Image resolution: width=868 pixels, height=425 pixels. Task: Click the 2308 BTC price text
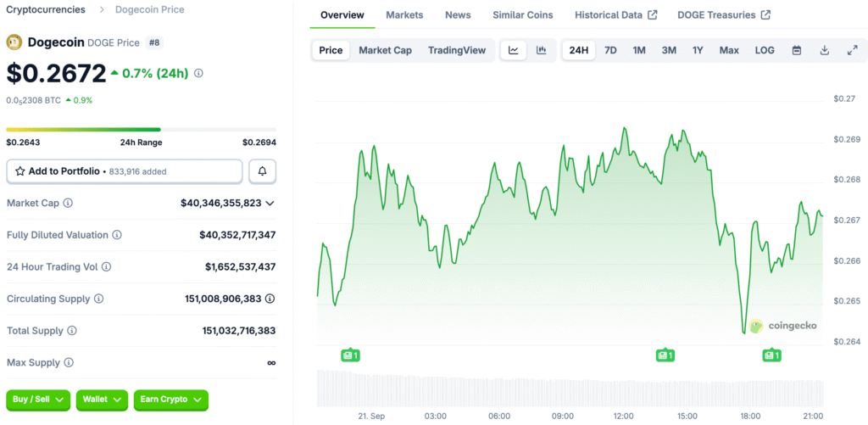pyautogui.click(x=33, y=100)
